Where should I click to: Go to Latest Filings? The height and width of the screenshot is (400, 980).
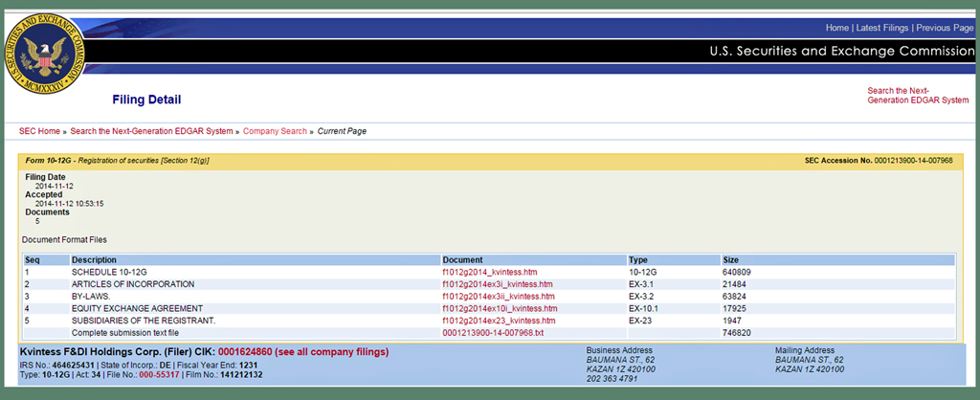881,28
